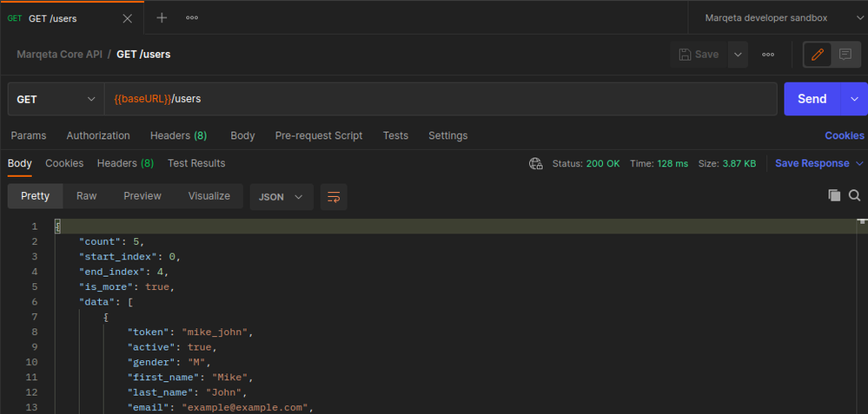Switch to Pretty view
The width and height of the screenshot is (868, 414).
pyautogui.click(x=35, y=196)
